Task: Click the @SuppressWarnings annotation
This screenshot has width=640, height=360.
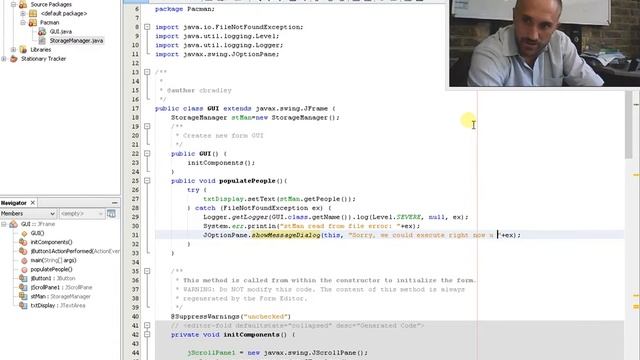Action: (231, 316)
